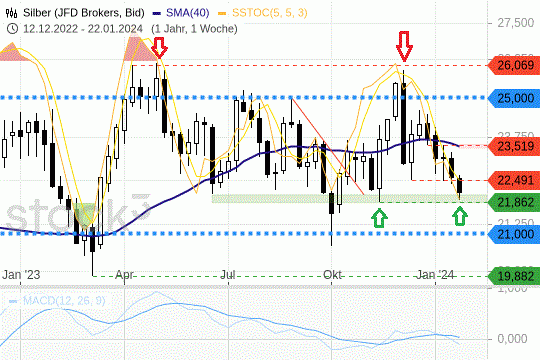Screen dimensions: 540x360
Task: Click the candlestick chart type icon
Action: click(12, 13)
